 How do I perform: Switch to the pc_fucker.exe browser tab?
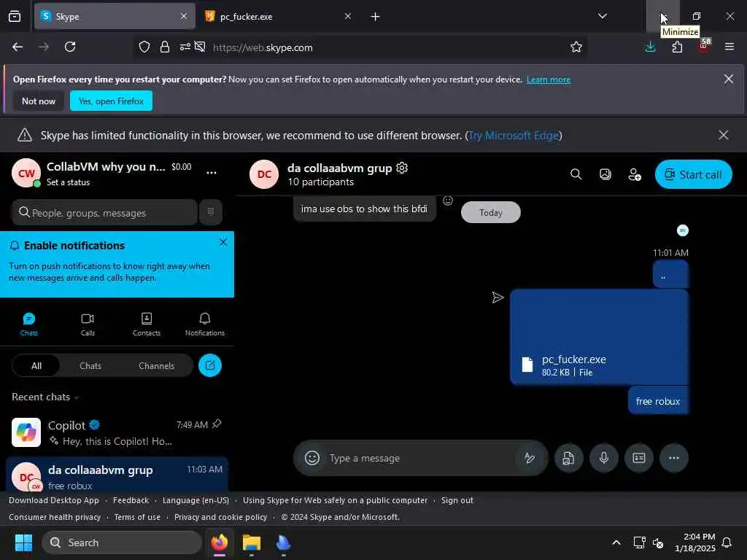pos(278,17)
